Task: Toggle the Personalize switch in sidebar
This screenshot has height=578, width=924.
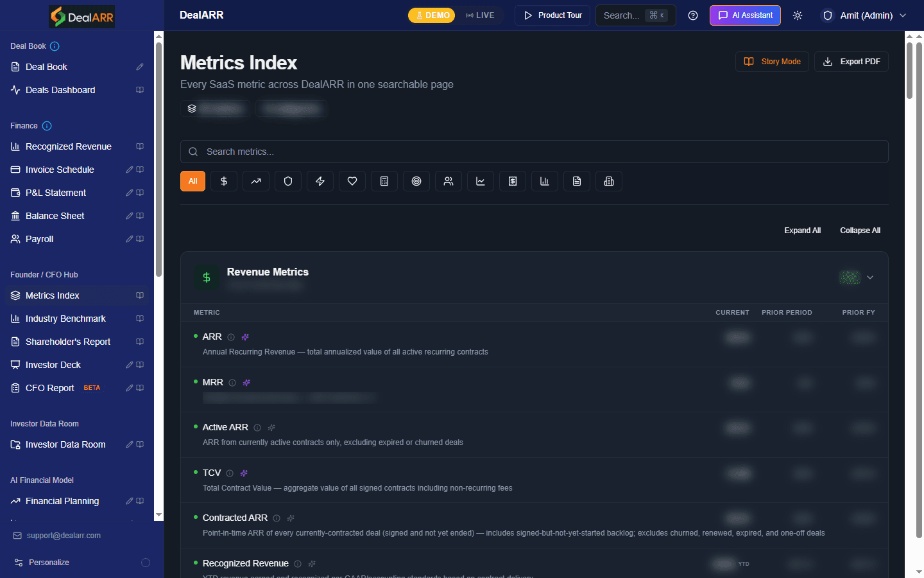Action: (146, 563)
